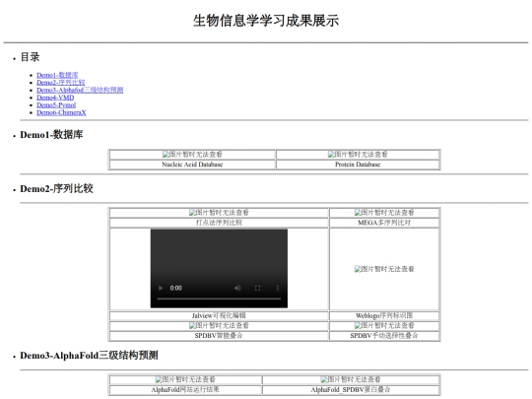This screenshot has height=399, width=532.
Task: Go to the Demo4-VMD contents link
Action: point(55,98)
